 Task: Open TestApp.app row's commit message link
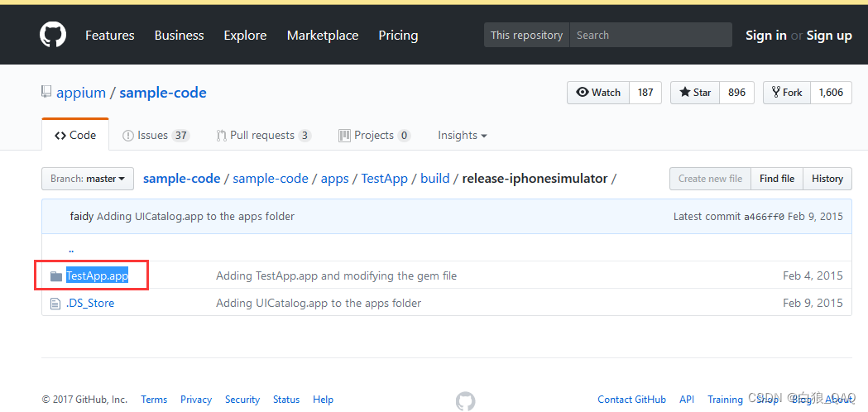click(337, 275)
